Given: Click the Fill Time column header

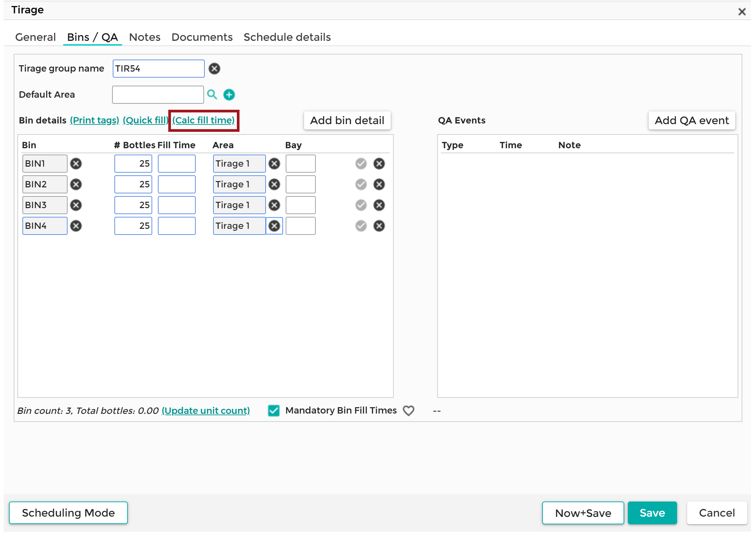Looking at the screenshot, I should coord(176,145).
